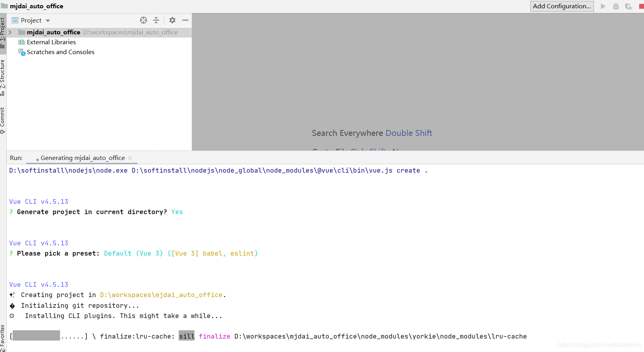Click the mjdai_auto_office title folder icon

coord(4,6)
